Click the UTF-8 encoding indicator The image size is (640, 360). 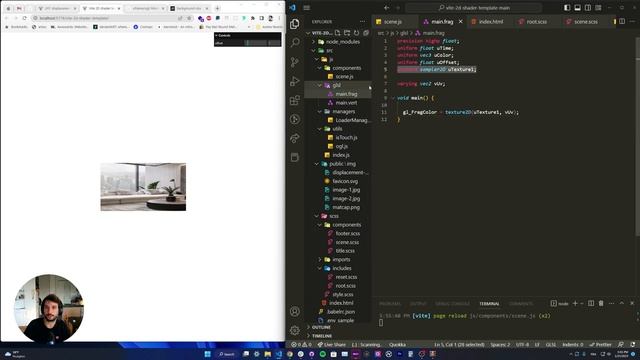click(x=522, y=345)
